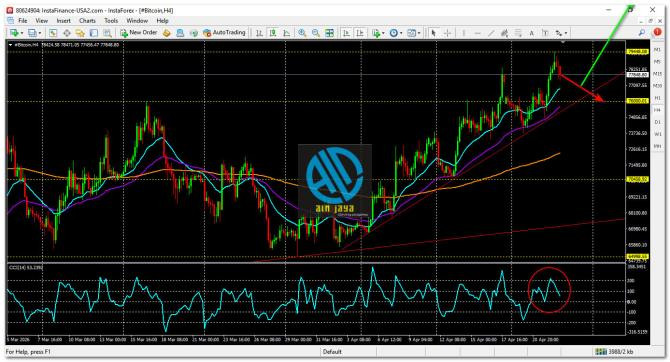This screenshot has height=362, width=670.
Task: Select the Text Label 'T' tool
Action: coord(545,32)
